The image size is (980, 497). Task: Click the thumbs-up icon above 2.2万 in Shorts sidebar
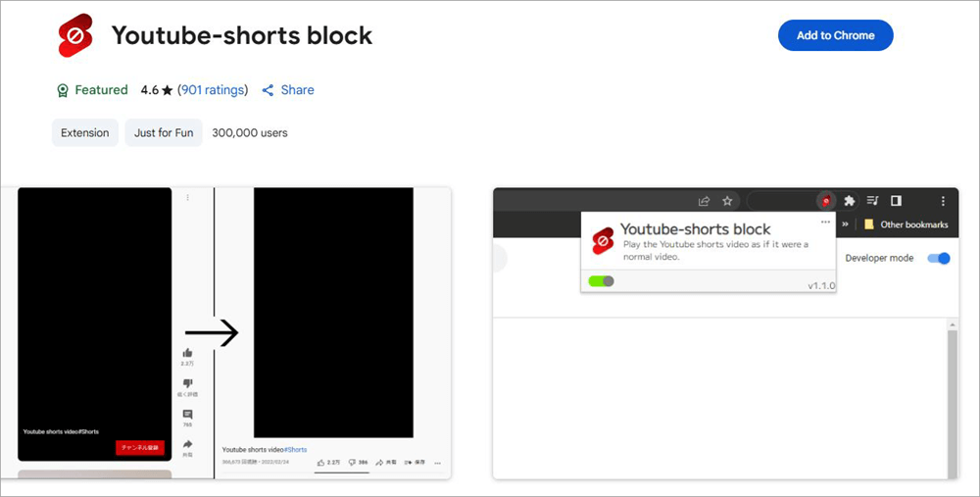coord(187,353)
